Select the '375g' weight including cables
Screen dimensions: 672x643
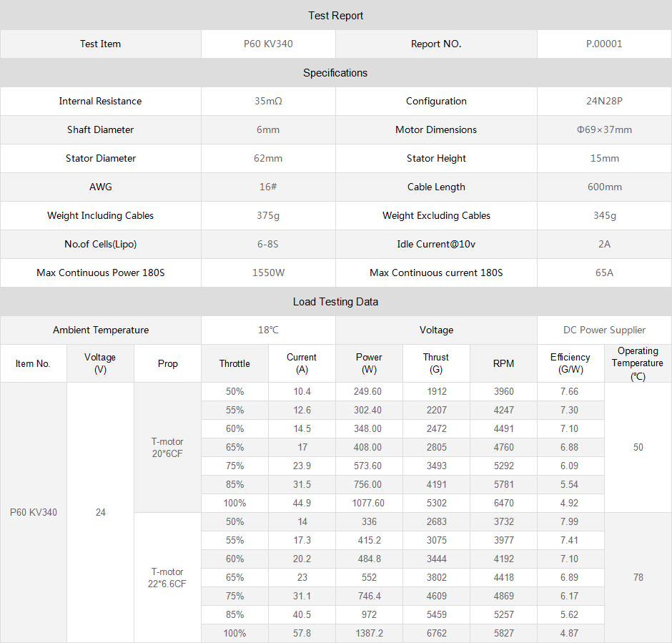[x=268, y=215]
